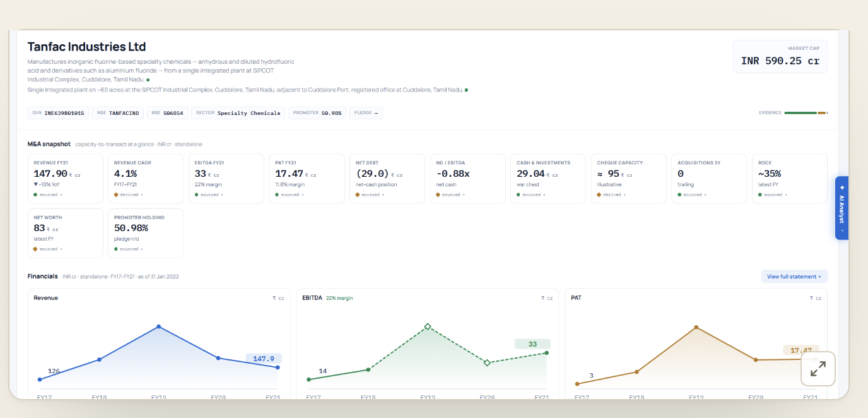This screenshot has width=868, height=418.
Task: Click the 17.47 PAT FY21 value
Action: click(289, 174)
